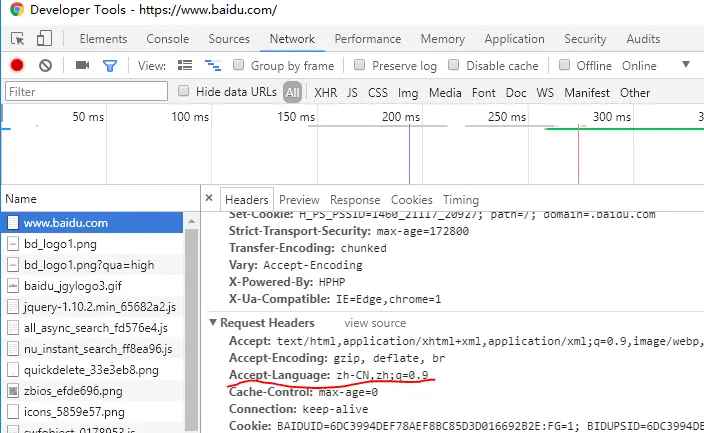Filter requests by Other type
Image resolution: width=704 pixels, height=433 pixels.
pos(635,93)
